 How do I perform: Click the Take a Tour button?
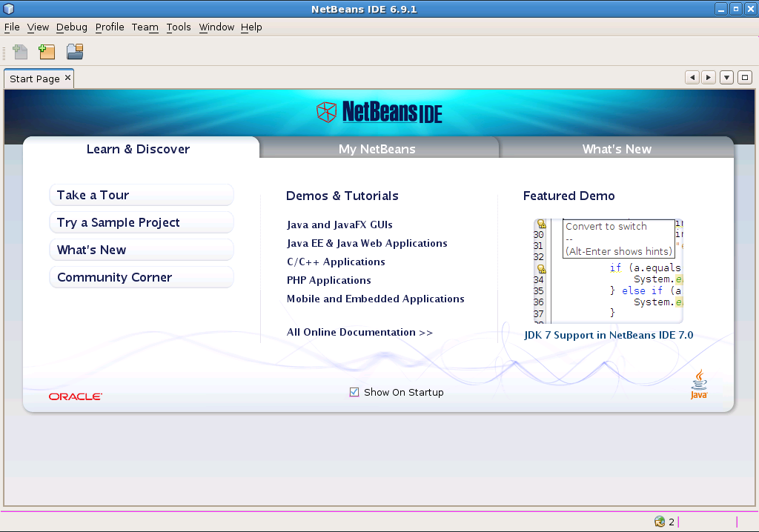point(141,195)
